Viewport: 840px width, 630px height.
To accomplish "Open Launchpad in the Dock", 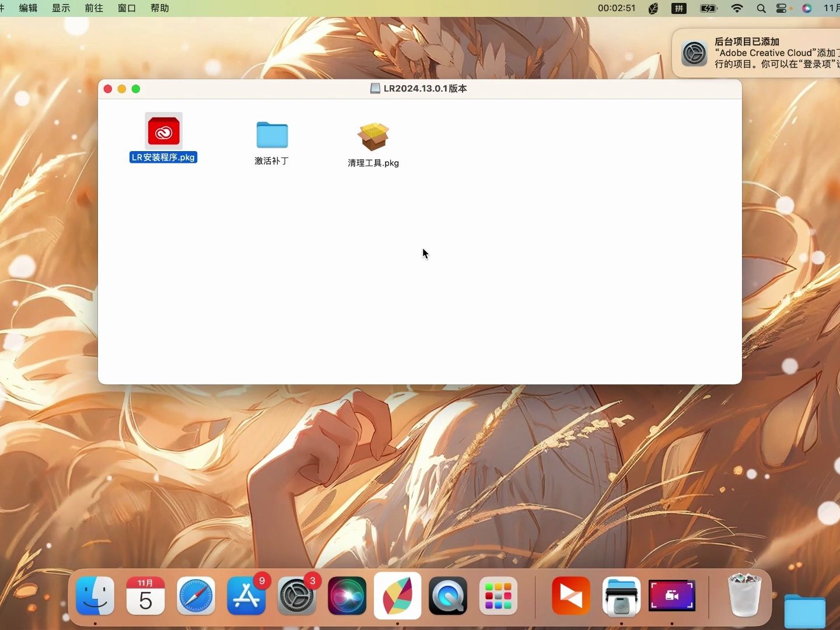I will click(x=498, y=596).
